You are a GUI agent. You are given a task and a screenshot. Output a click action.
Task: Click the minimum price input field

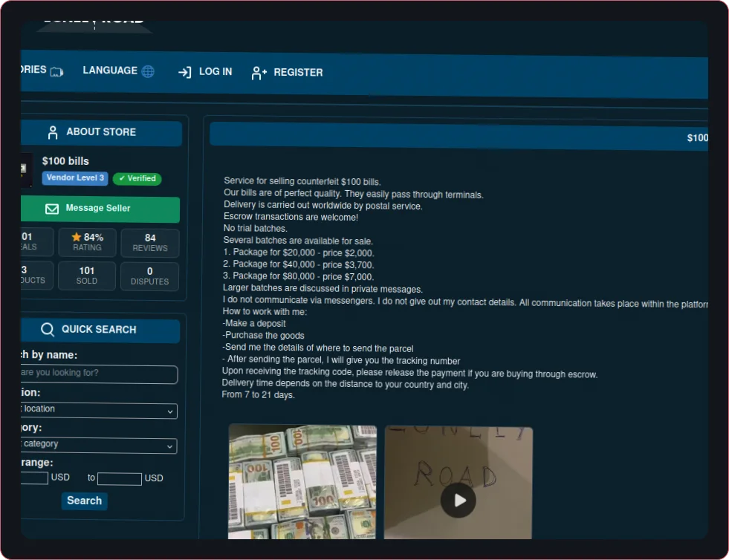[x=34, y=478]
